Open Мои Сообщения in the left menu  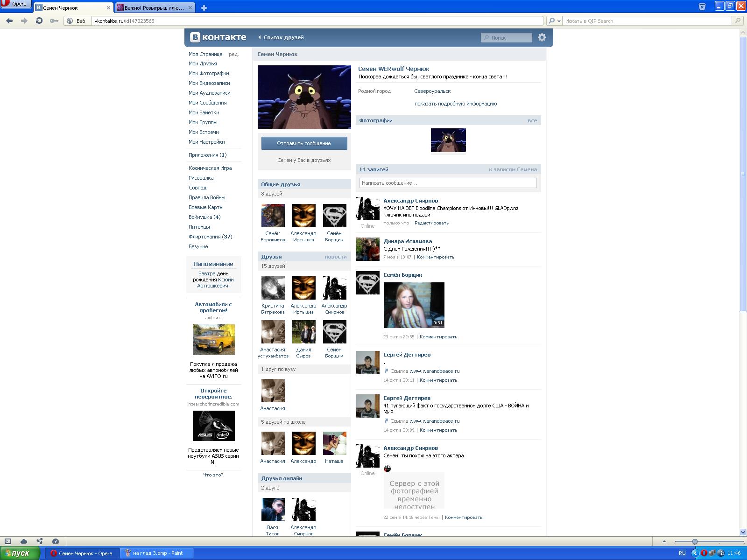point(207,103)
